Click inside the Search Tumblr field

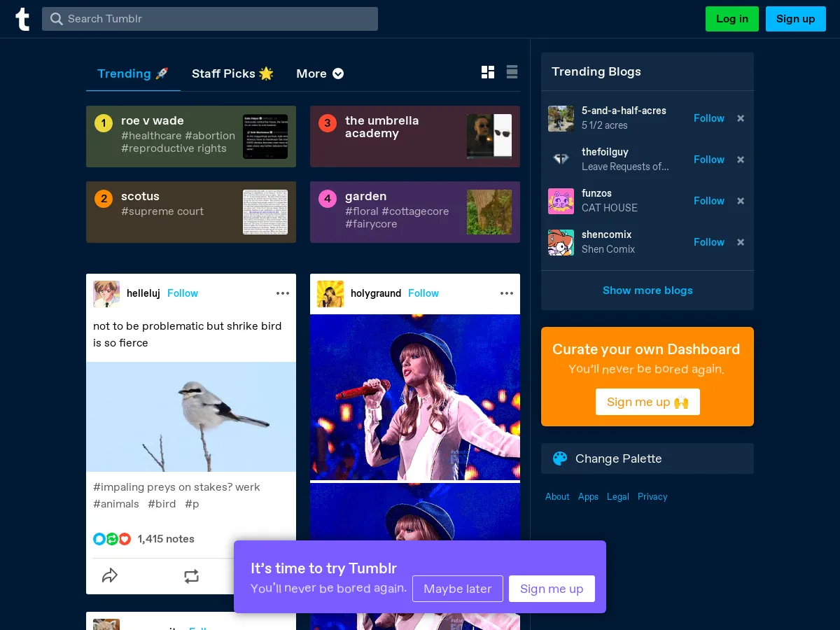(x=210, y=19)
